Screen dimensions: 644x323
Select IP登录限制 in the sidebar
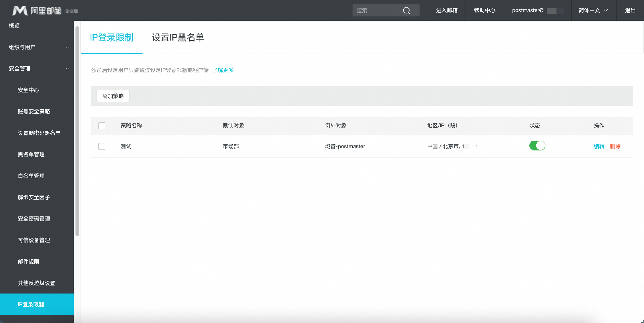(x=37, y=304)
